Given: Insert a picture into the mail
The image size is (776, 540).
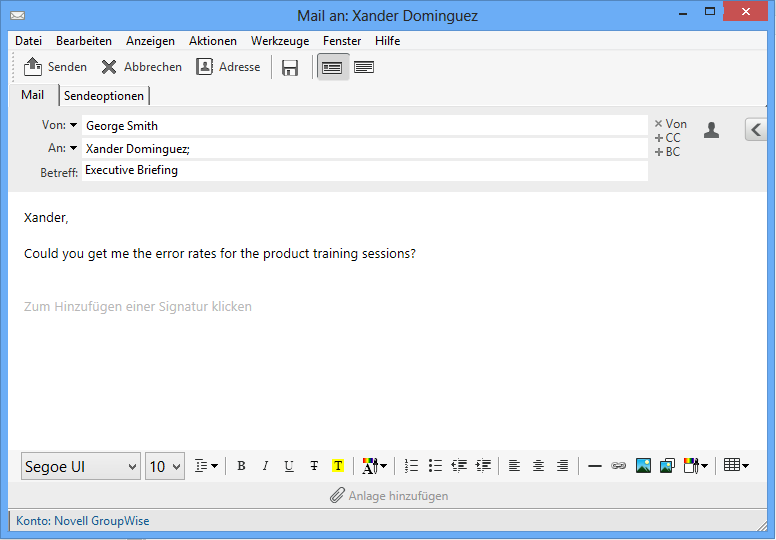Looking at the screenshot, I should pyautogui.click(x=643, y=466).
